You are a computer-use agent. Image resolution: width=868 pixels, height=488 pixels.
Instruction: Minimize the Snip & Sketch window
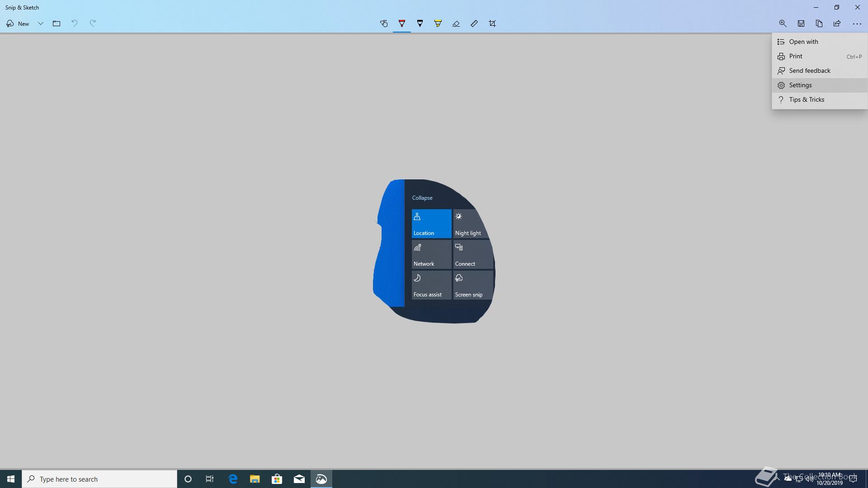pyautogui.click(x=816, y=7)
